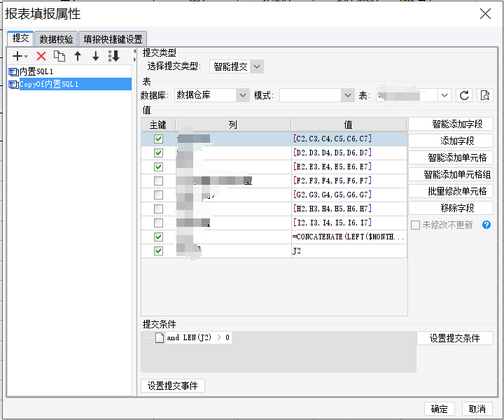Viewport: 504px width, 420px height.
Task: Click the 值 column header
Action: point(349,125)
